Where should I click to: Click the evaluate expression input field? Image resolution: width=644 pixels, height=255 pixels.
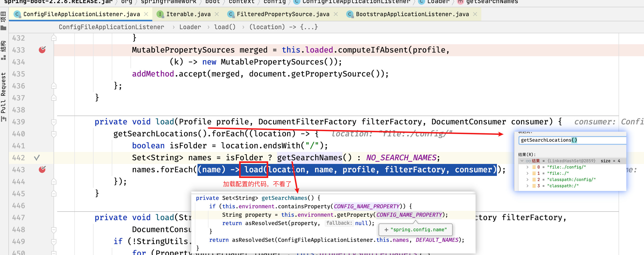click(x=572, y=140)
